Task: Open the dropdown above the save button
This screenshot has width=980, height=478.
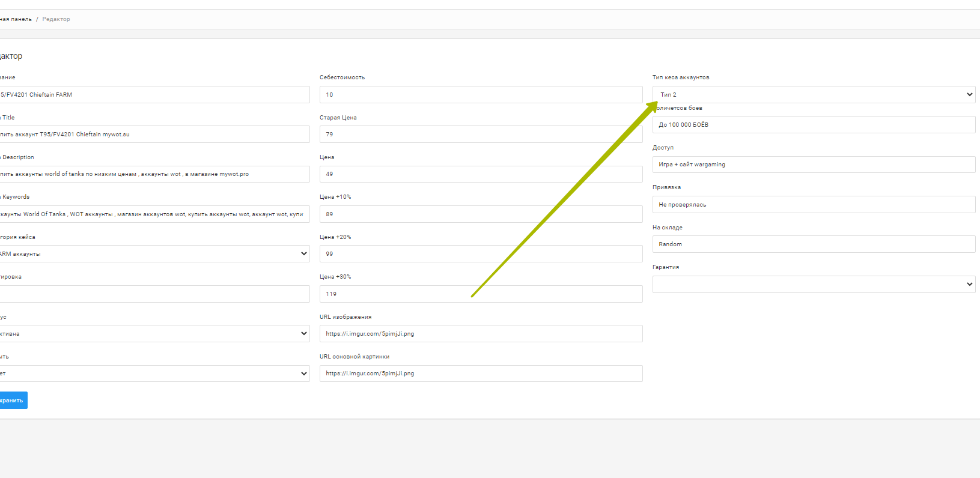Action: coord(154,374)
